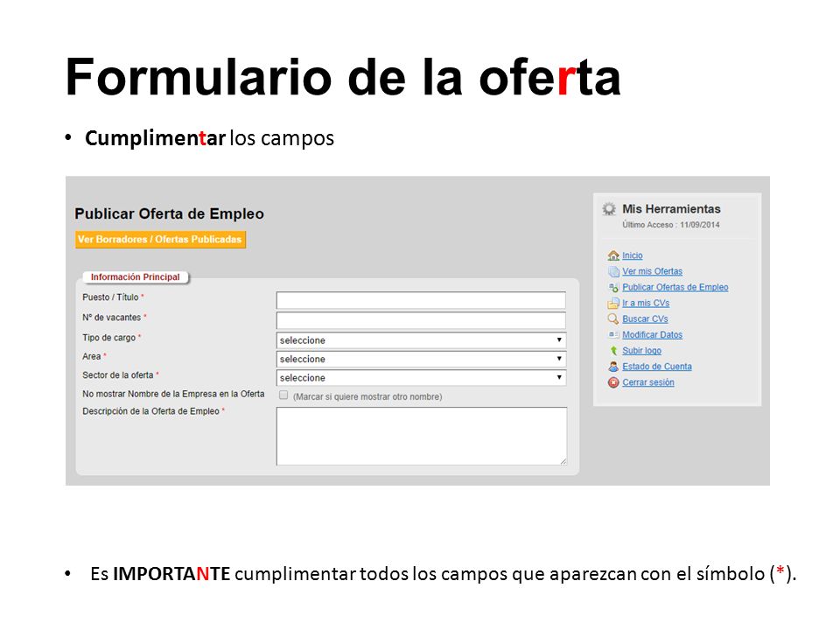This screenshot has height=630, width=840.
Task: Open the Subir logo link
Action: [641, 351]
